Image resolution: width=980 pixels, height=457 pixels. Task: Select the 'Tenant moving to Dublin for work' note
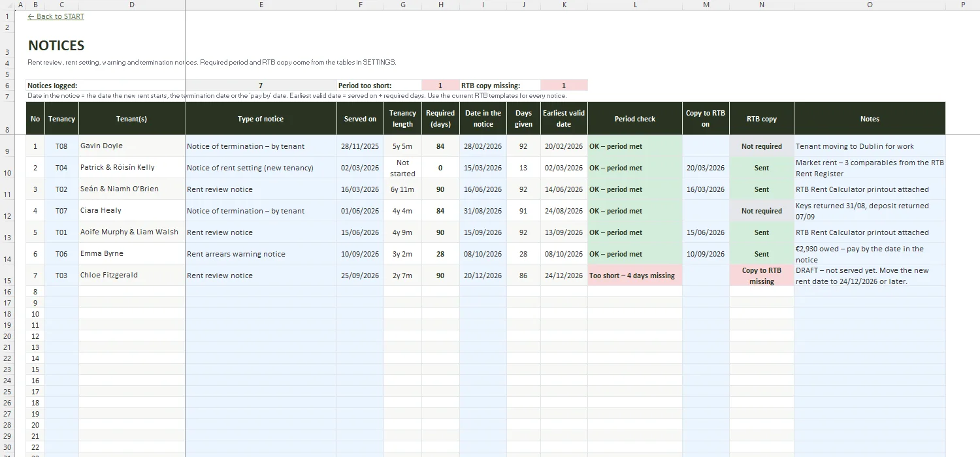[870, 146]
